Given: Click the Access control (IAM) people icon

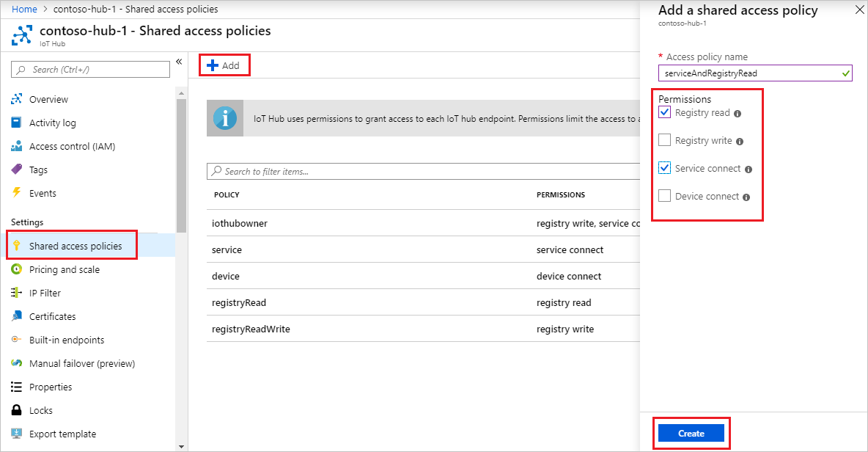Looking at the screenshot, I should (17, 146).
